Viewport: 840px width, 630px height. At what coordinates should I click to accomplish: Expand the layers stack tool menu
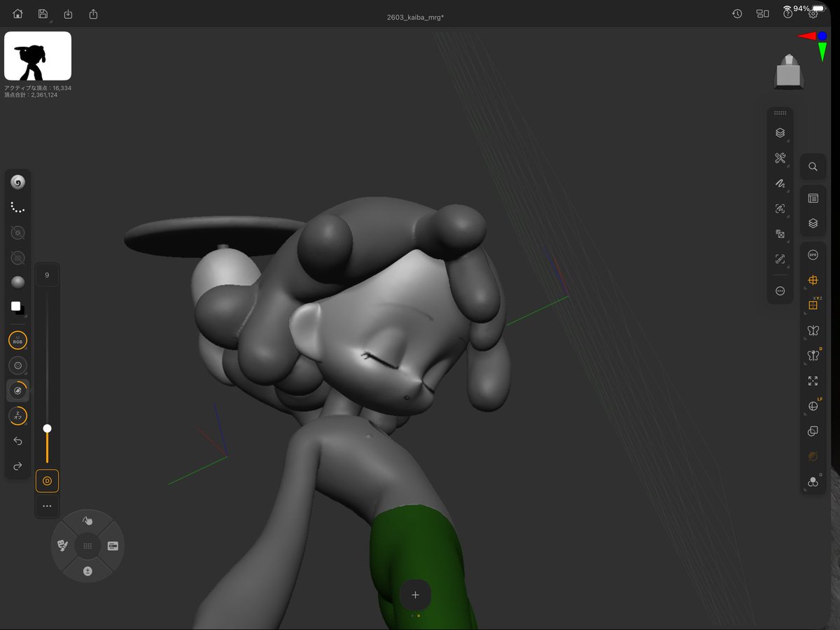(x=780, y=133)
